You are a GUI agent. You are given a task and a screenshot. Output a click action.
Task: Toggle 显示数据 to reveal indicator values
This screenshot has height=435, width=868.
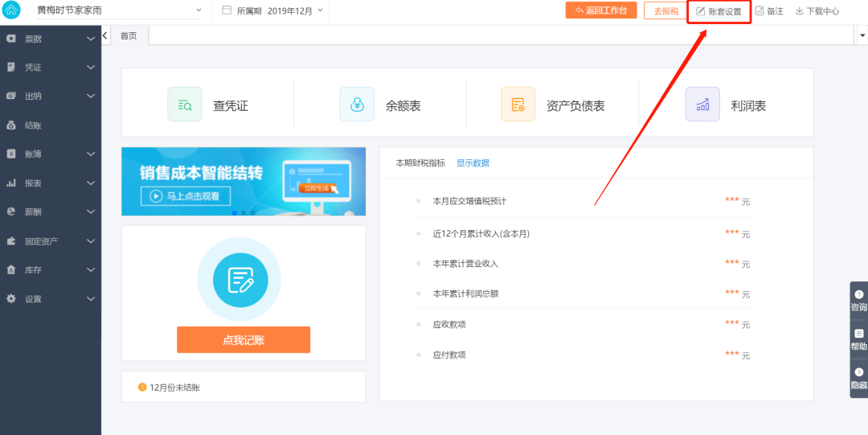473,163
